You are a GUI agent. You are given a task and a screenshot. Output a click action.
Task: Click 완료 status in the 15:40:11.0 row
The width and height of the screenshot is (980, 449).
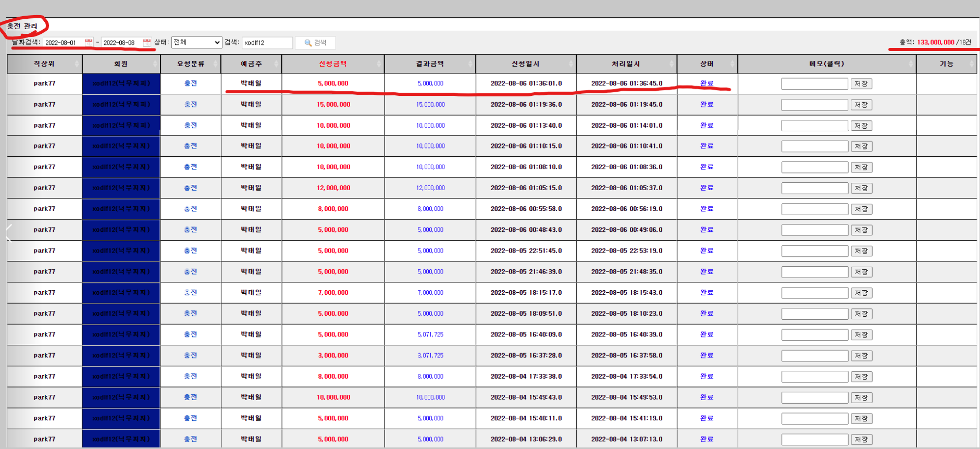point(707,418)
